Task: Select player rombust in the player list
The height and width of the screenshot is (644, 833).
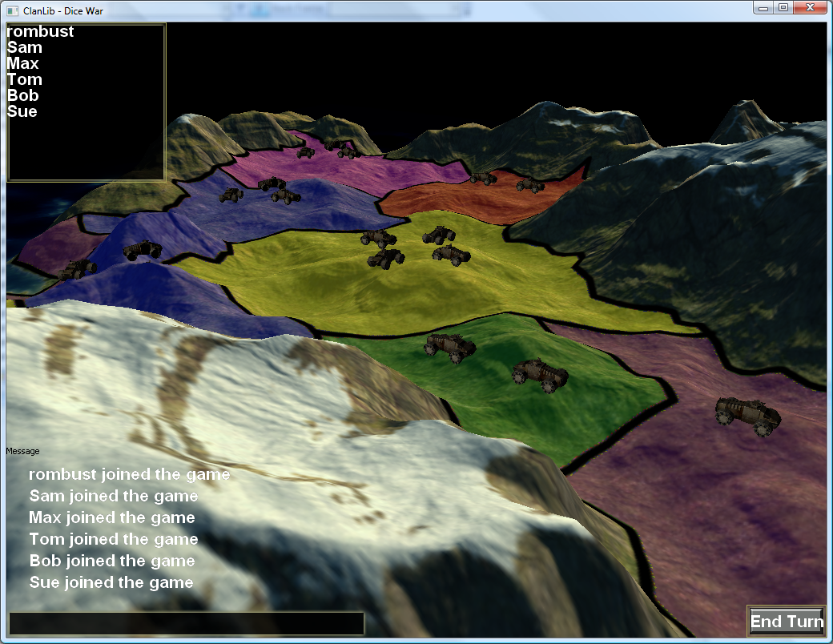Action: pos(40,32)
